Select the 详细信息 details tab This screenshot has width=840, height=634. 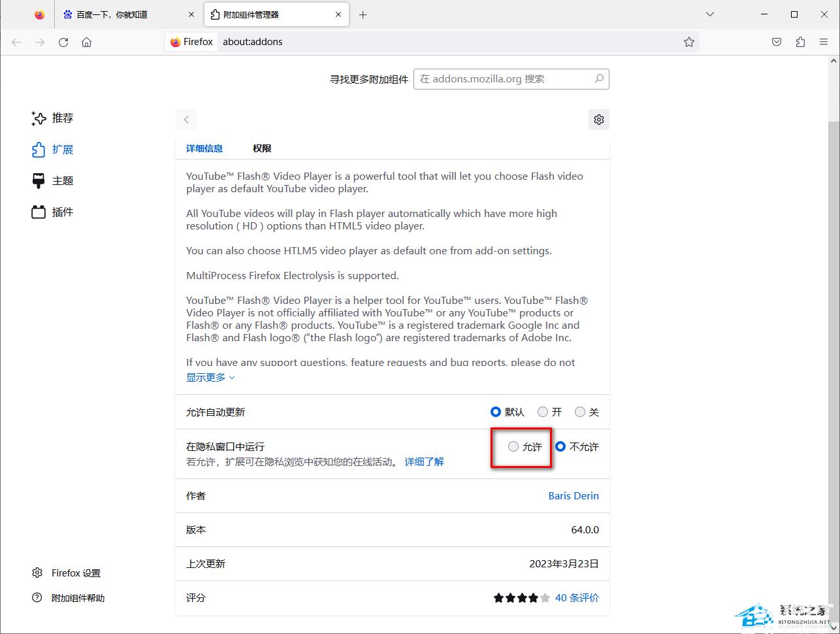point(204,148)
